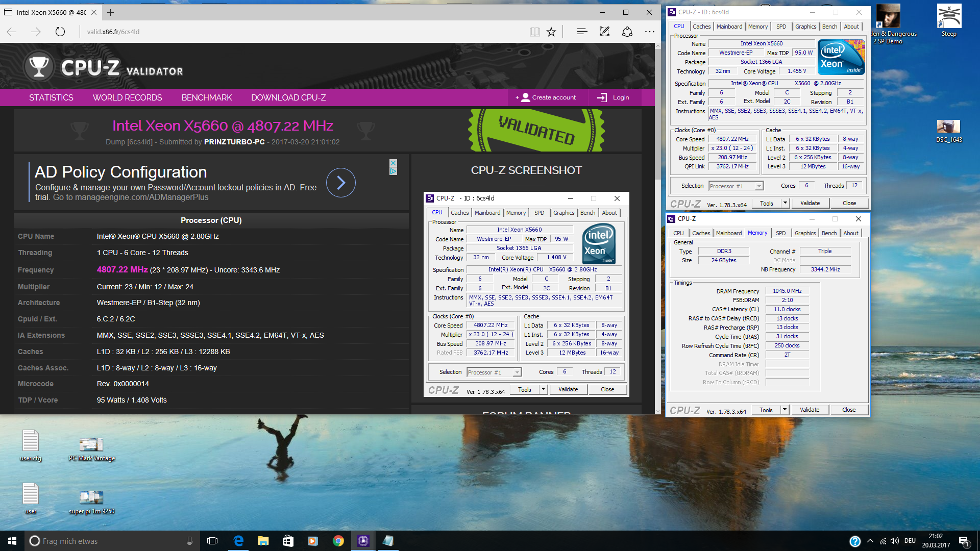The height and width of the screenshot is (551, 980).
Task: Open BENCHMARK page
Action: point(207,97)
